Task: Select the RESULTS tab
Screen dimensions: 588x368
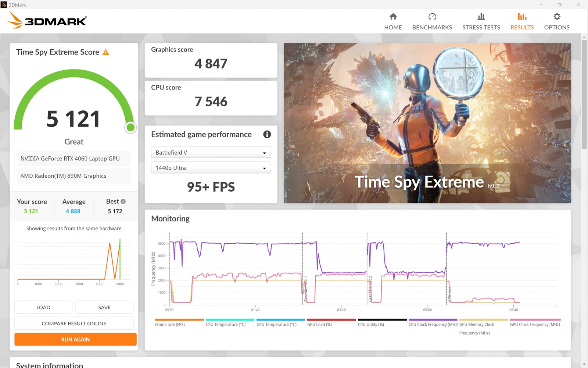Action: [522, 22]
